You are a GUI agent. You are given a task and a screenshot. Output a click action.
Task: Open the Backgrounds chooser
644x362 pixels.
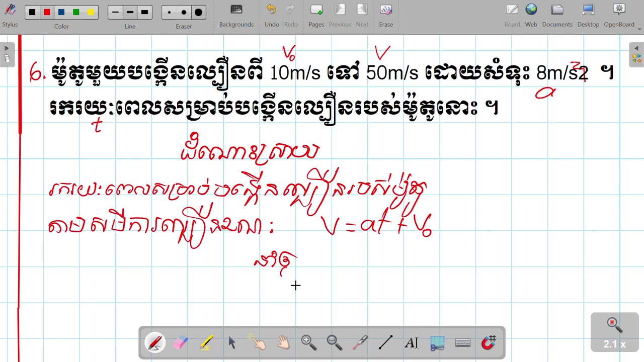(236, 15)
